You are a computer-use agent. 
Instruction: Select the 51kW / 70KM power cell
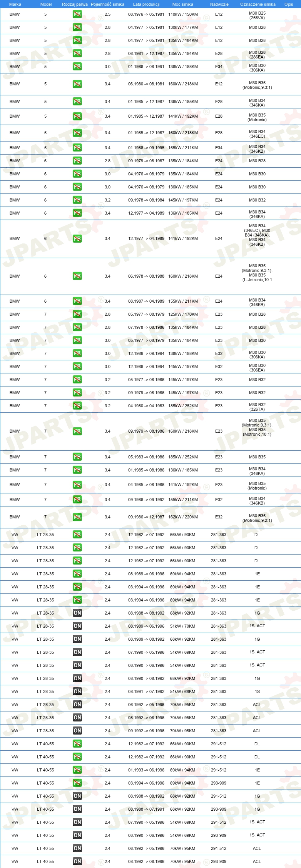click(x=183, y=626)
